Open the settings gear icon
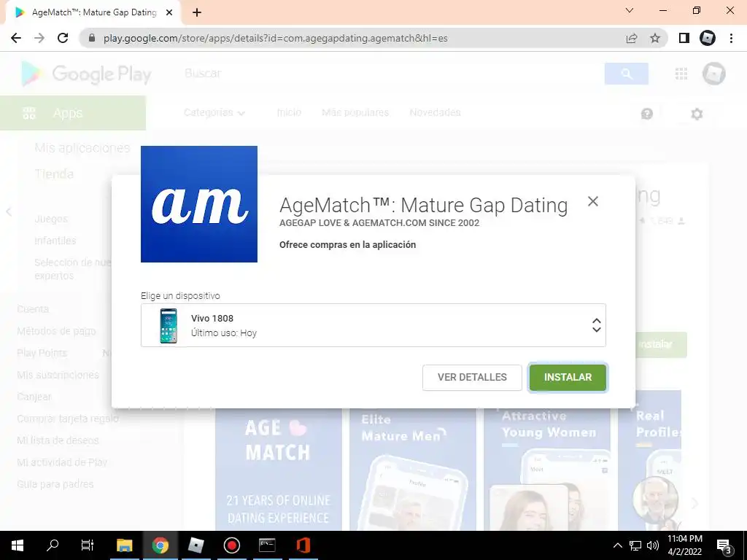The width and height of the screenshot is (747, 560). point(697,114)
